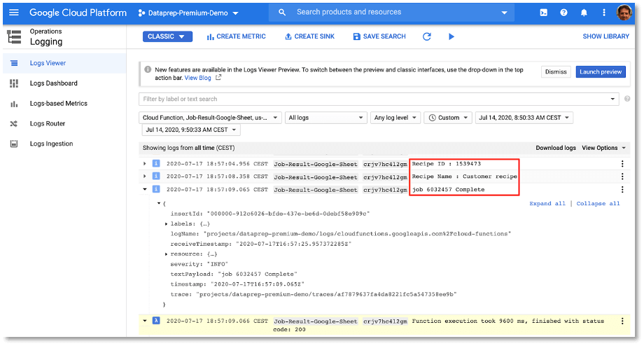
Task: Open notifications bell icon
Action: click(584, 13)
